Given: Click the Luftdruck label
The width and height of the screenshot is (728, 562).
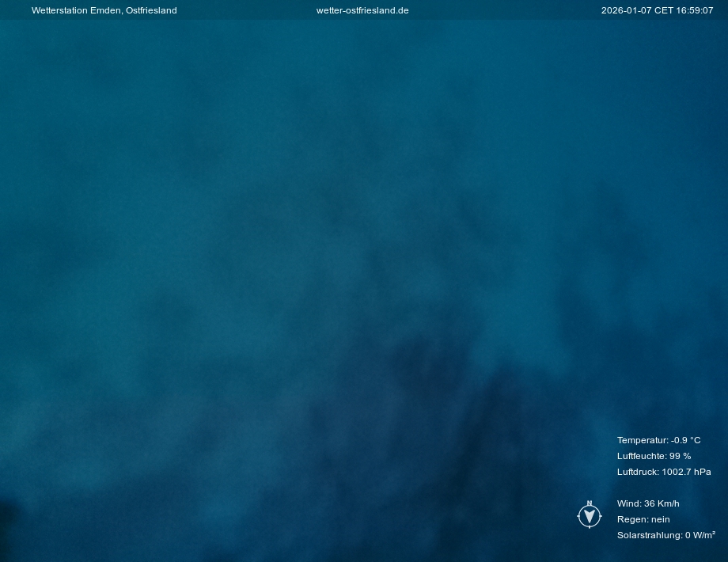Looking at the screenshot, I should [638, 472].
